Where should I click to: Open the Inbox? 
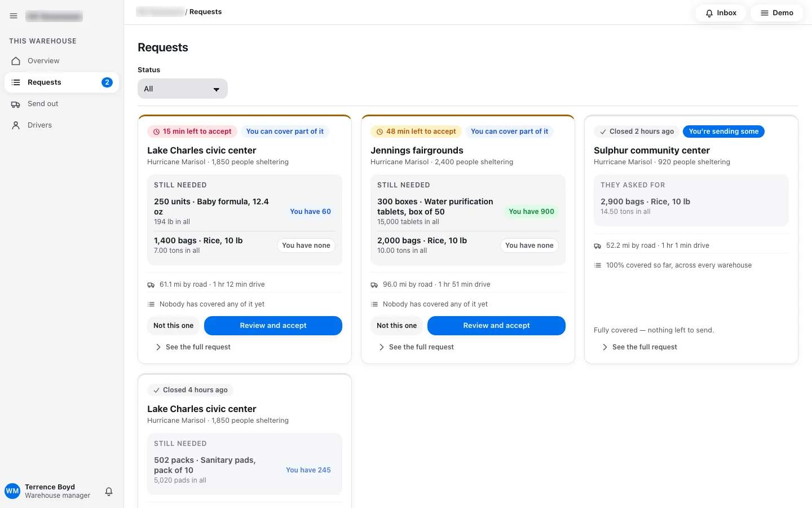coord(721,13)
